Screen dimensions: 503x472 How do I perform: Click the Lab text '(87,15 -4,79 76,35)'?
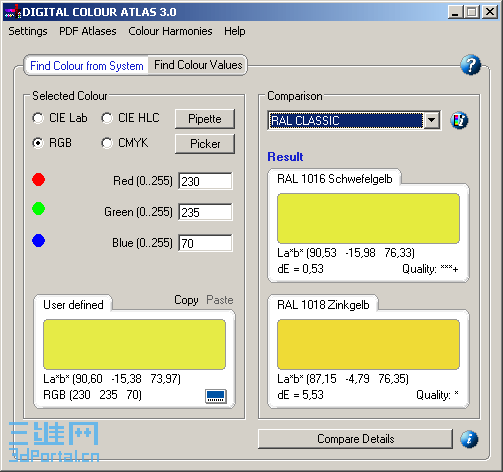click(358, 379)
